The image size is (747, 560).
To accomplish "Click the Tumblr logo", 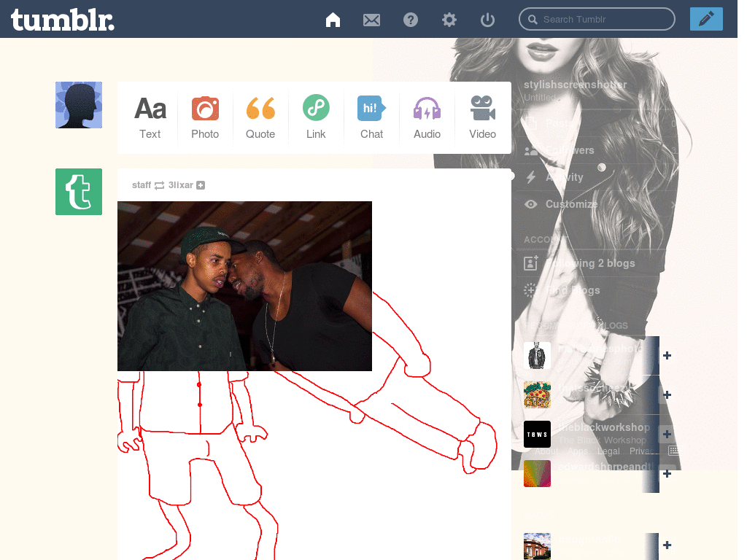I will [x=63, y=20].
